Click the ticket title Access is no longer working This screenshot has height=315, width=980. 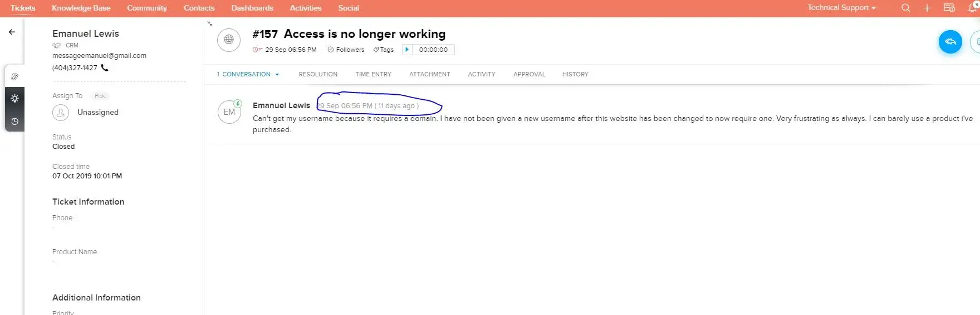point(365,34)
